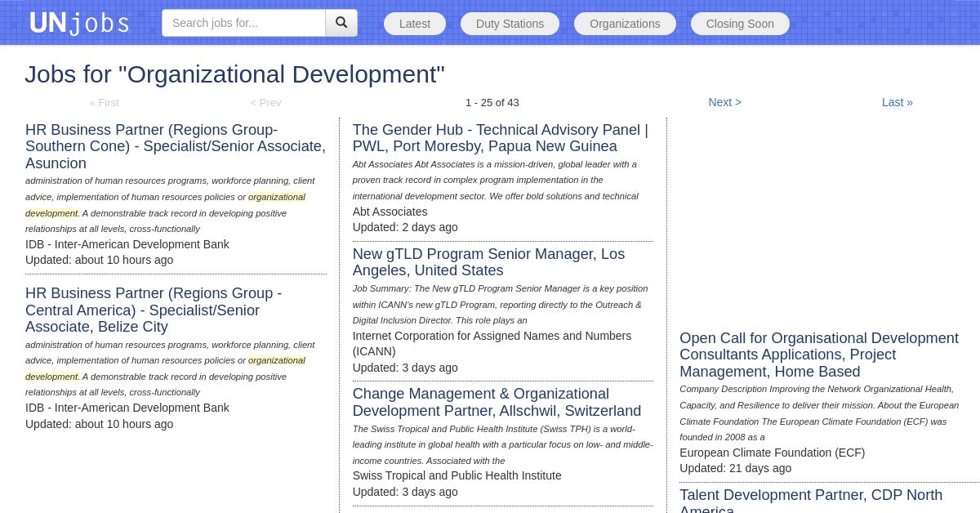Viewport: 980px width, 513px height.
Task: Show Closing Soon jobs
Action: point(740,24)
